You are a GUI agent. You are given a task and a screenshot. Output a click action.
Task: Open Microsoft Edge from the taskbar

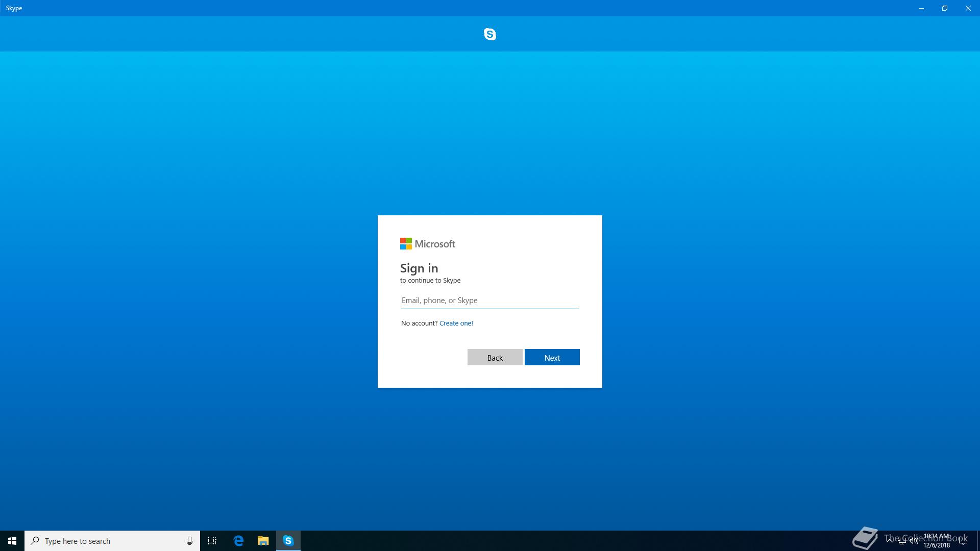pos(238,541)
